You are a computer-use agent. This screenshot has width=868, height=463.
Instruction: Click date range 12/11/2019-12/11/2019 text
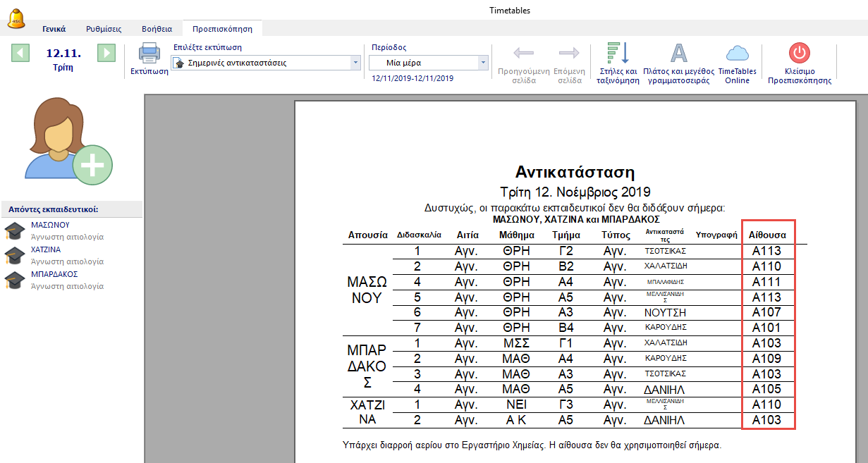(x=412, y=78)
